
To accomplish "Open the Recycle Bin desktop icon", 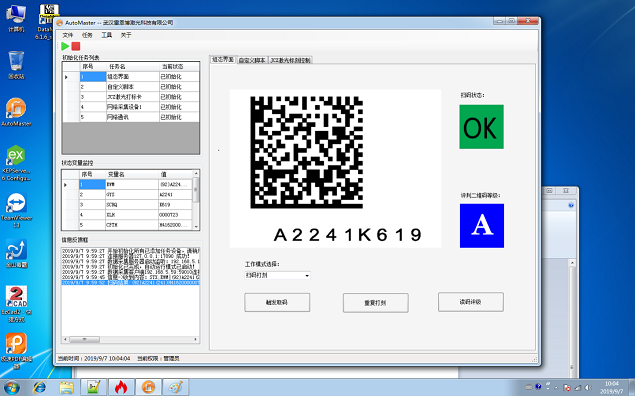I will pos(16,65).
